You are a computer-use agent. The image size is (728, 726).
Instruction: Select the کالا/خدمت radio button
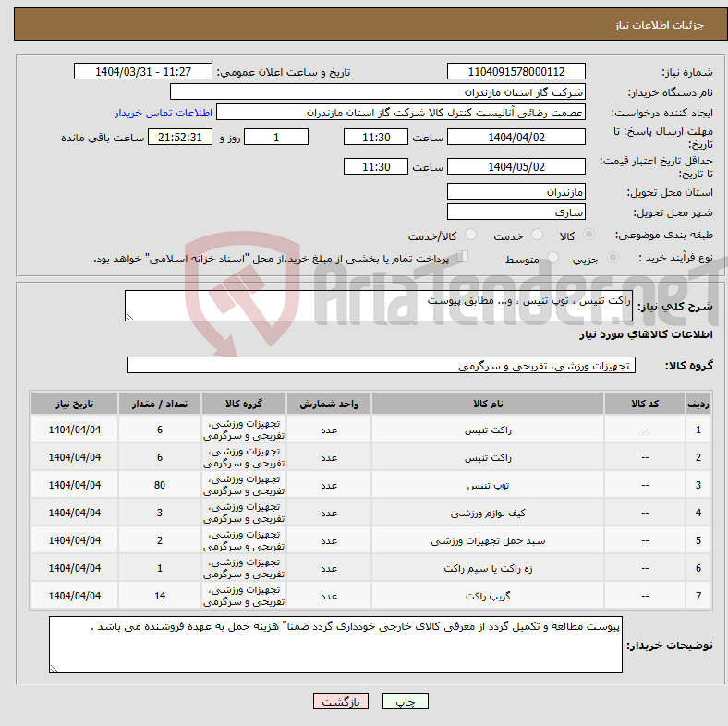click(x=471, y=235)
